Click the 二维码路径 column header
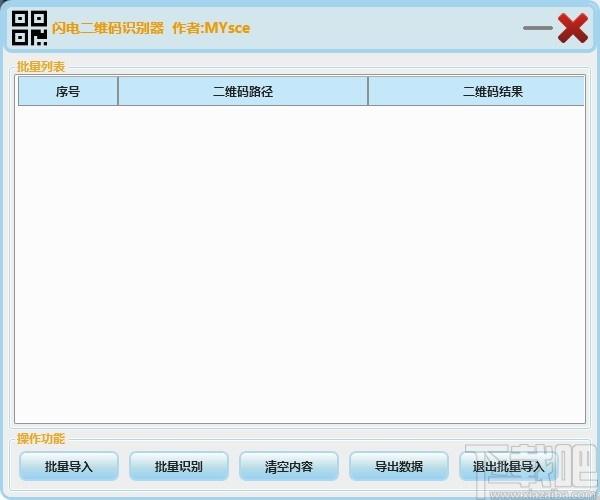600x500 pixels. (243, 91)
